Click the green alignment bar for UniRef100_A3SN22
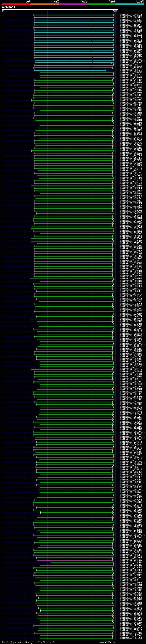 (x=73, y=100)
